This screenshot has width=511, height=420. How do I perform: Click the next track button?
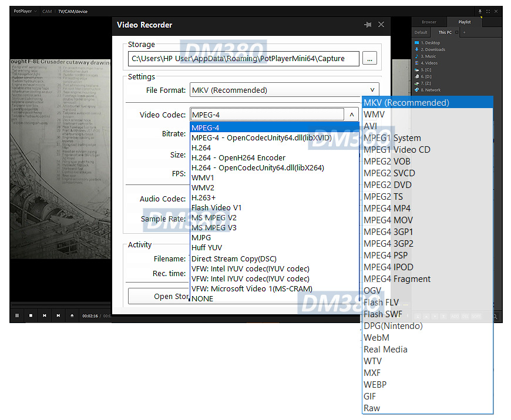[58, 315]
